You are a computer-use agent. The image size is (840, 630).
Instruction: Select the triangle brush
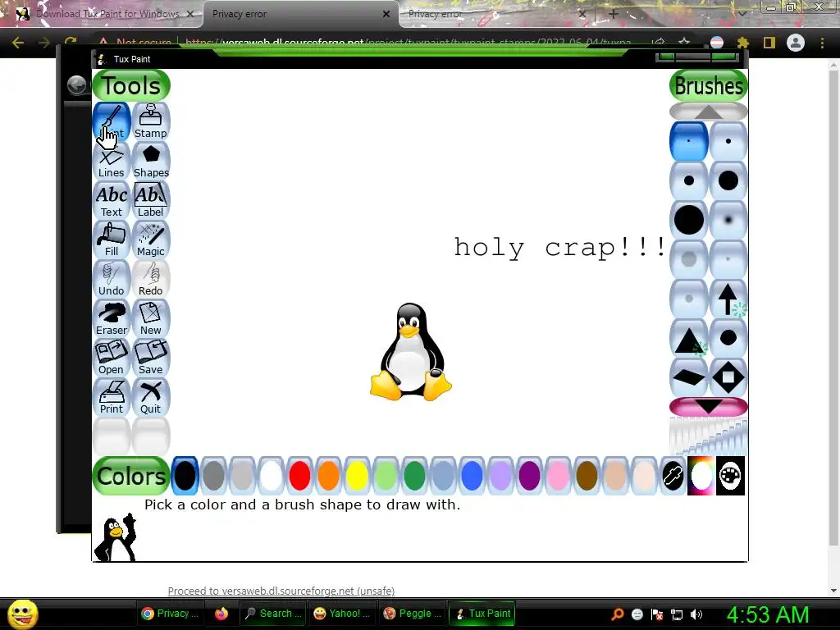[x=689, y=338]
